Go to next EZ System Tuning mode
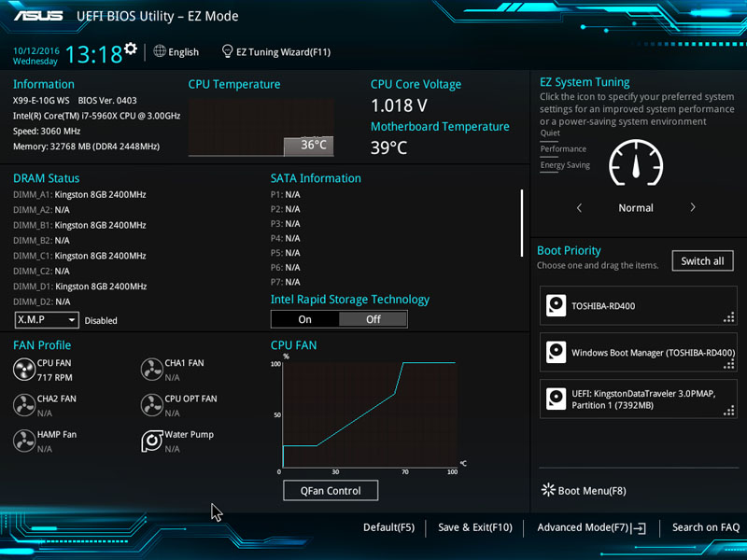The width and height of the screenshot is (747, 560). [x=693, y=207]
